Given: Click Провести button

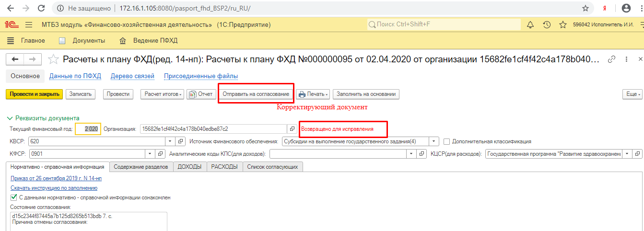Looking at the screenshot, I should pyautogui.click(x=118, y=94).
